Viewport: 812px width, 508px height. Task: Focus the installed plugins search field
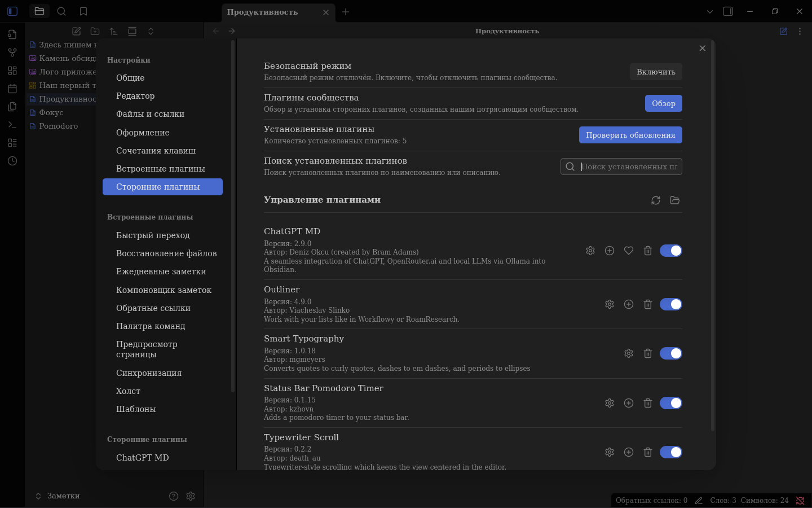629,167
